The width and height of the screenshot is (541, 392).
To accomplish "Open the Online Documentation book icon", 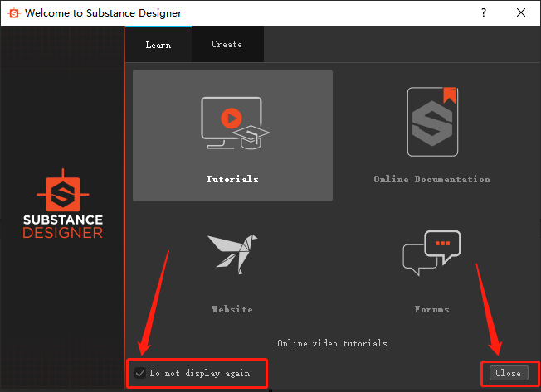I will point(432,122).
